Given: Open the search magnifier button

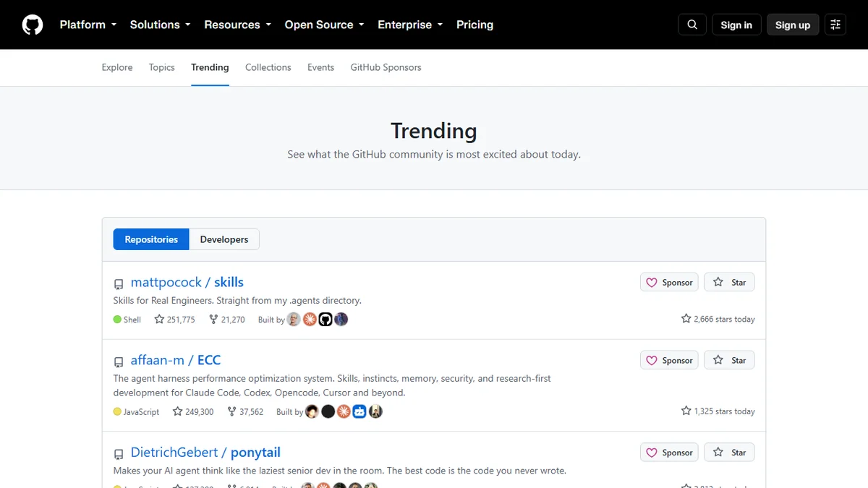Looking at the screenshot, I should [x=692, y=25].
